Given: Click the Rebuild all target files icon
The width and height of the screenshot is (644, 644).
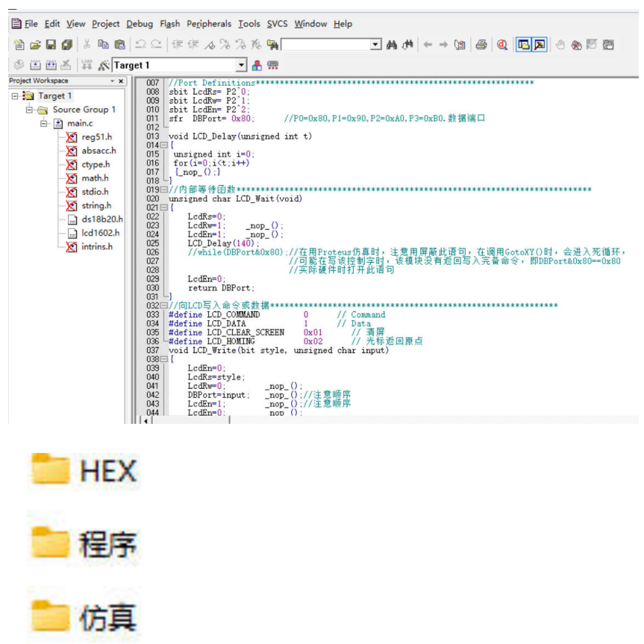Looking at the screenshot, I should point(51,66).
